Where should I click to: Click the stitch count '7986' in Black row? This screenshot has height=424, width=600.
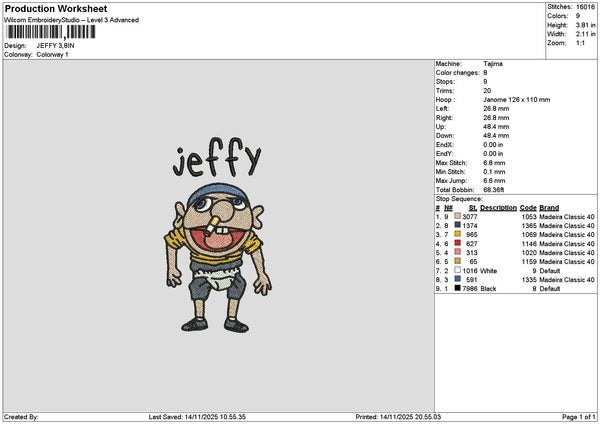point(470,289)
